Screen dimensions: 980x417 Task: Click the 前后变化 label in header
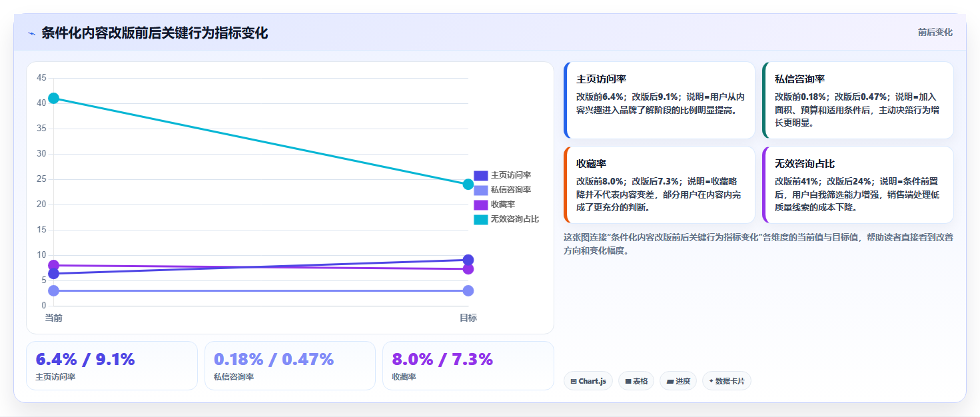click(935, 32)
